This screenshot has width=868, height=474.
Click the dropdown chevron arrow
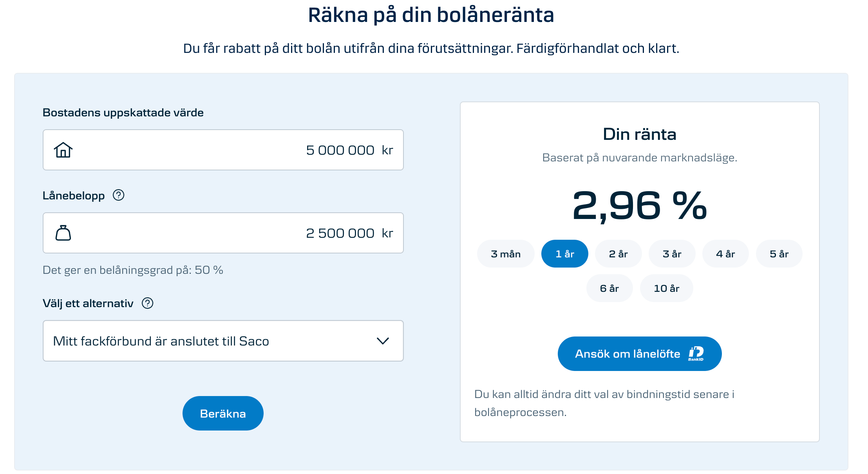click(x=383, y=341)
